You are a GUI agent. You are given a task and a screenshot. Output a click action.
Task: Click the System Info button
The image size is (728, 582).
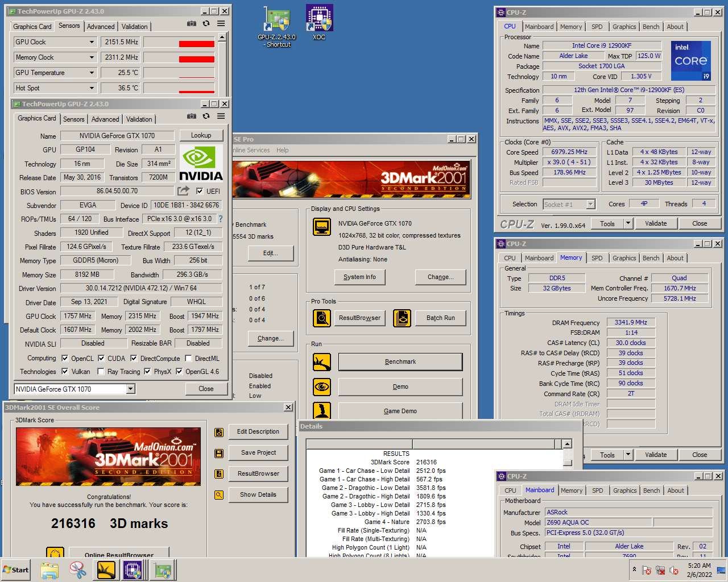coord(359,277)
